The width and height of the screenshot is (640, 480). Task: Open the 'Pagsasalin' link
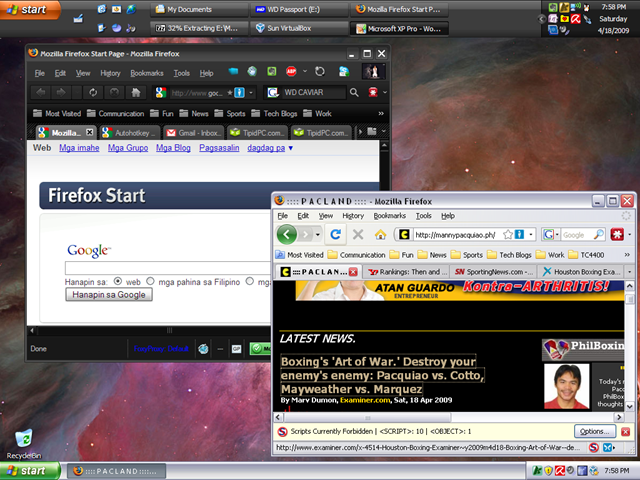click(219, 148)
